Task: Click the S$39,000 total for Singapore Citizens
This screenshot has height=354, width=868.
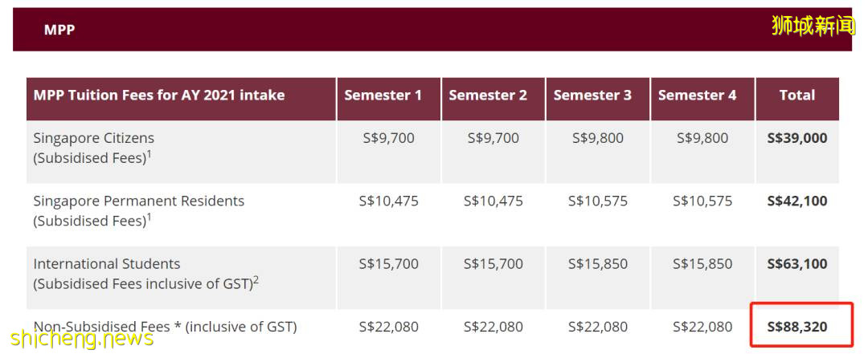Action: click(x=796, y=138)
